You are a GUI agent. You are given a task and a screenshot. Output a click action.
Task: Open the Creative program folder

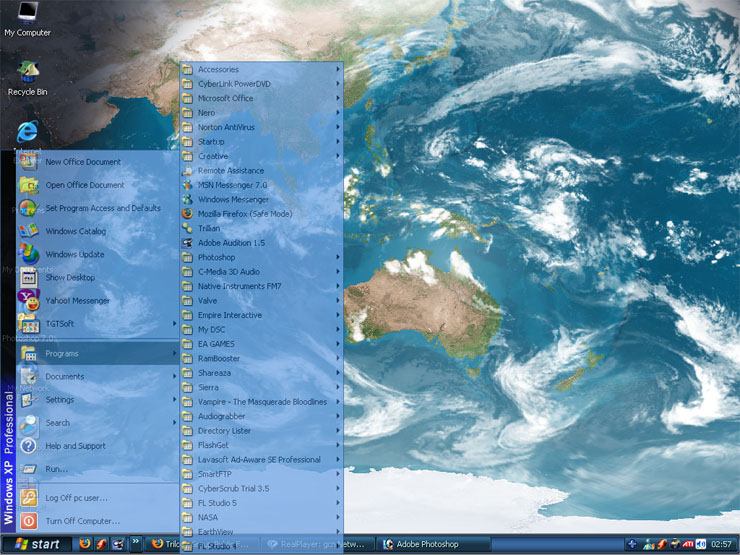point(261,156)
